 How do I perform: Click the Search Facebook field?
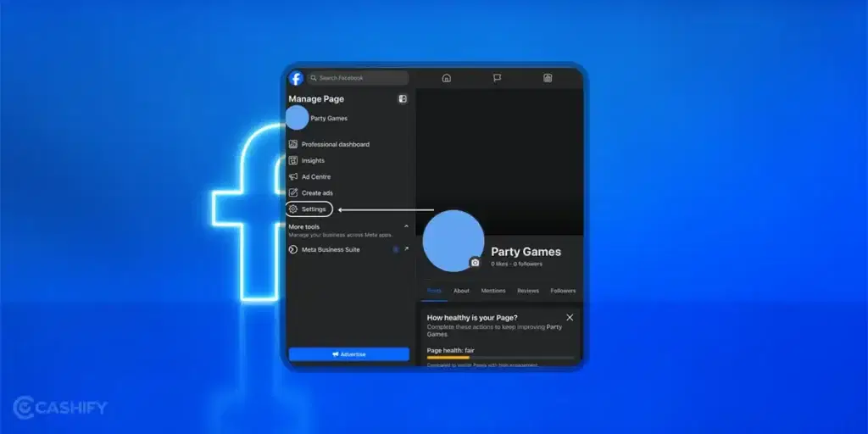(x=358, y=78)
